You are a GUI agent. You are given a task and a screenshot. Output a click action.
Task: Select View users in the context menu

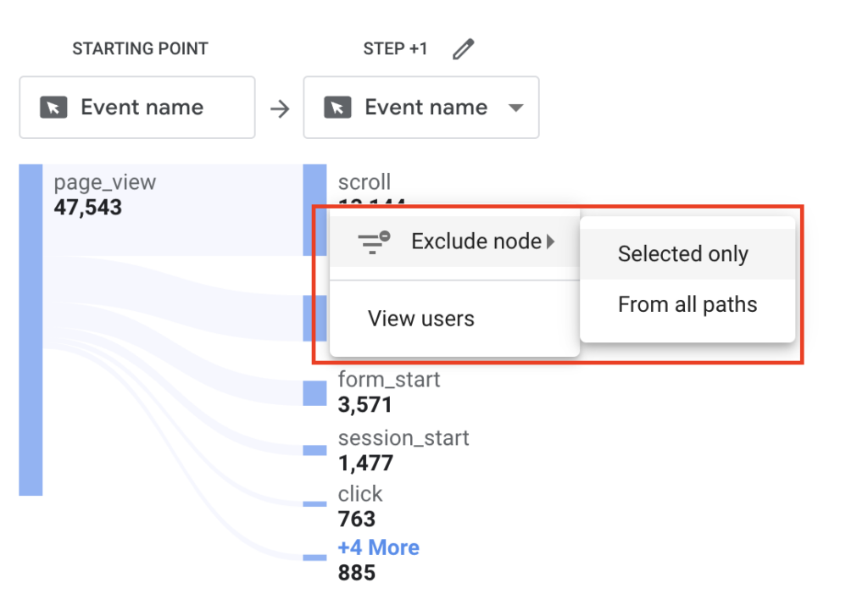pyautogui.click(x=421, y=319)
